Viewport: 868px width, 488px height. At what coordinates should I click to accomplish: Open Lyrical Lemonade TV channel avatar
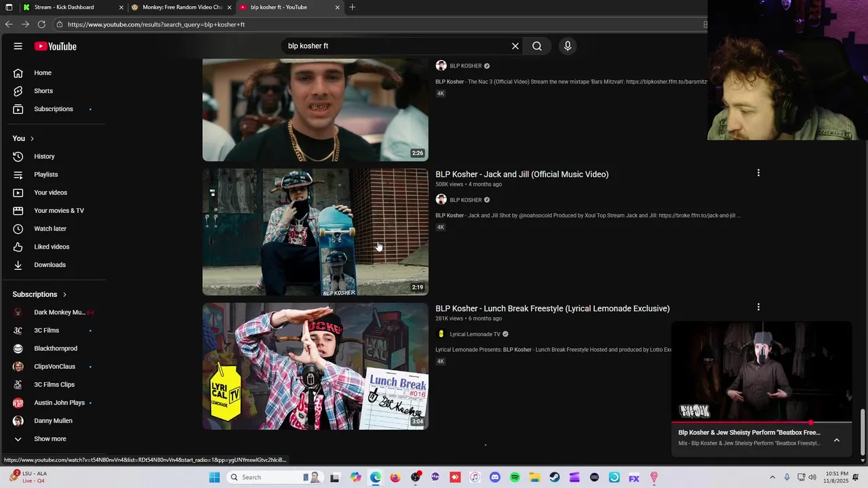441,334
